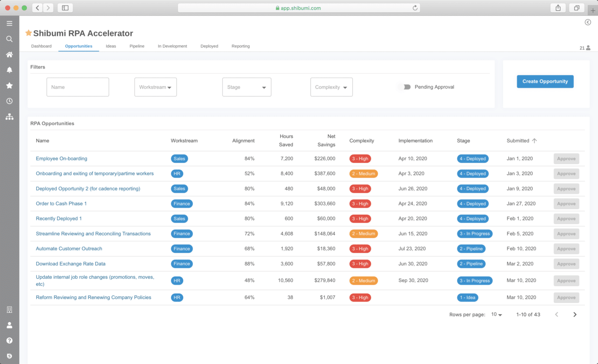The width and height of the screenshot is (598, 364).
Task: View favorites using the star sidebar icon
Action: pos(9,85)
